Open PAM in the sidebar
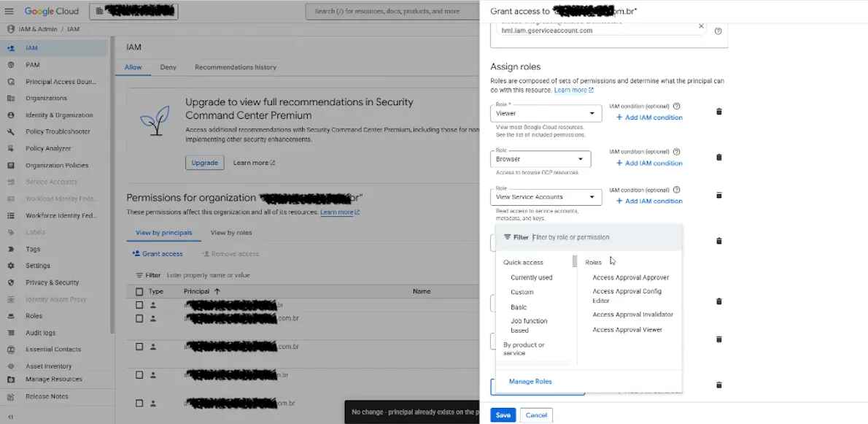Screen dimensions: 868x424 tap(33, 65)
